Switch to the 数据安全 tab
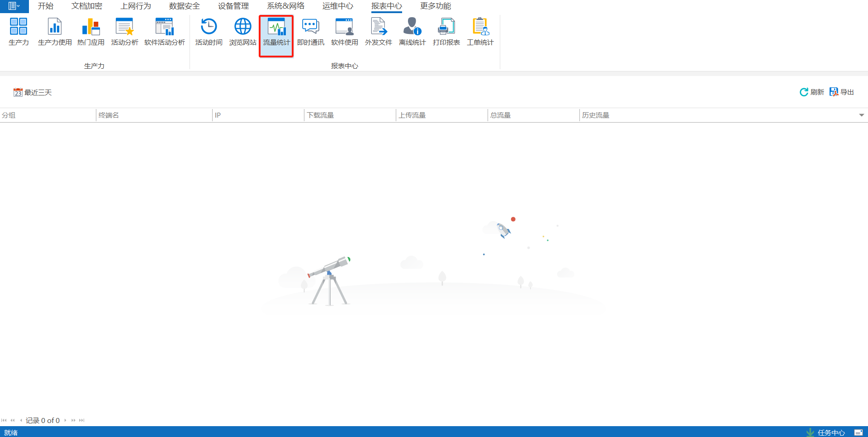868x437 pixels. coord(185,6)
